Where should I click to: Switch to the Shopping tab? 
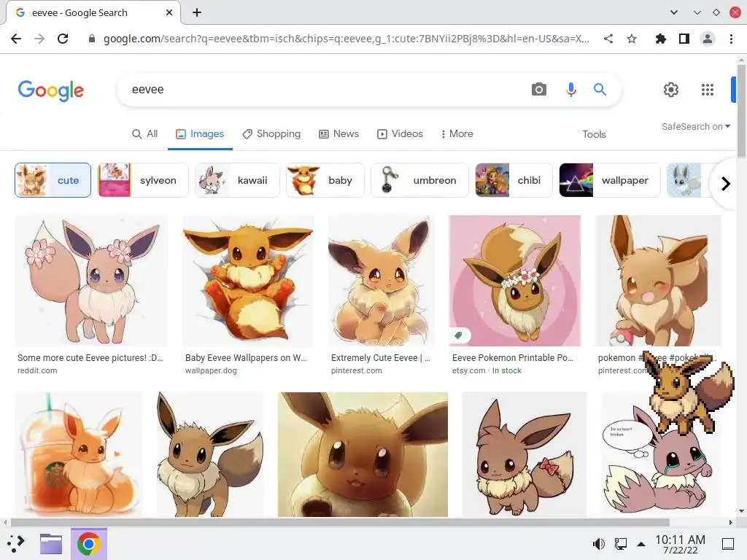click(271, 134)
